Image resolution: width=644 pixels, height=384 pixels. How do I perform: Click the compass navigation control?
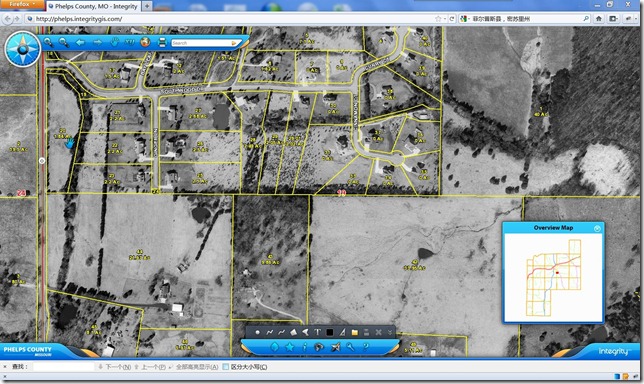[x=23, y=49]
